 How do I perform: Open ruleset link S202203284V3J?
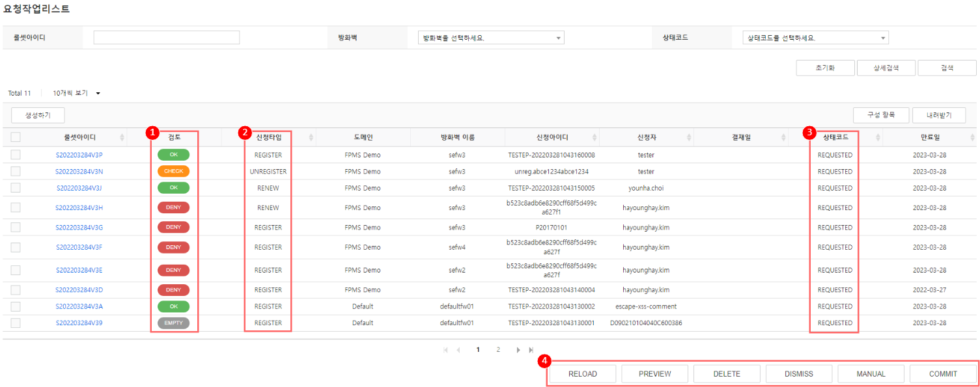pyautogui.click(x=79, y=188)
